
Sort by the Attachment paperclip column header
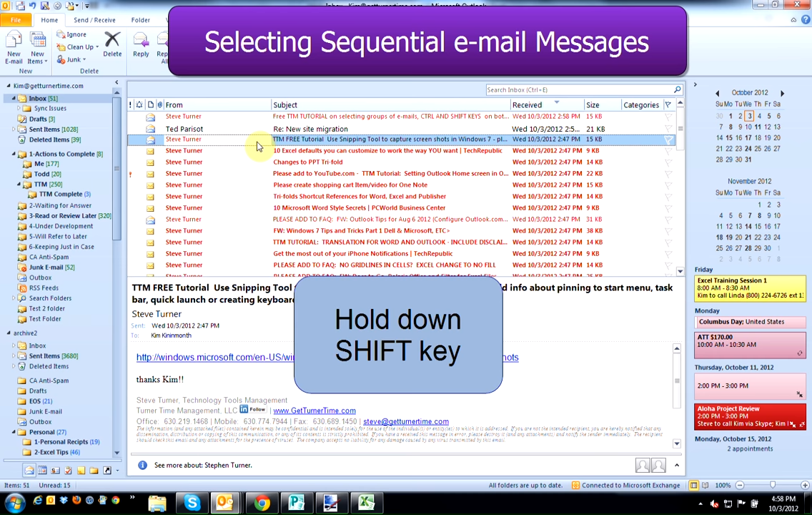[x=160, y=104]
